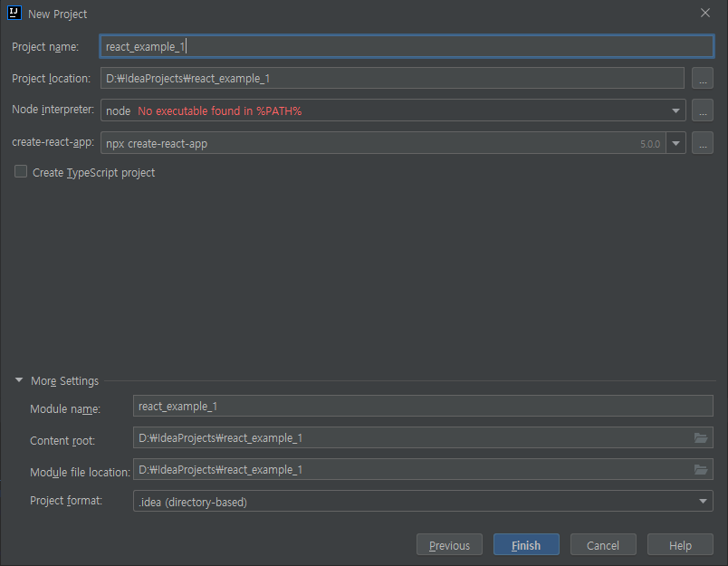Click the Previous button
Screen dimensions: 728x566
pos(449,544)
